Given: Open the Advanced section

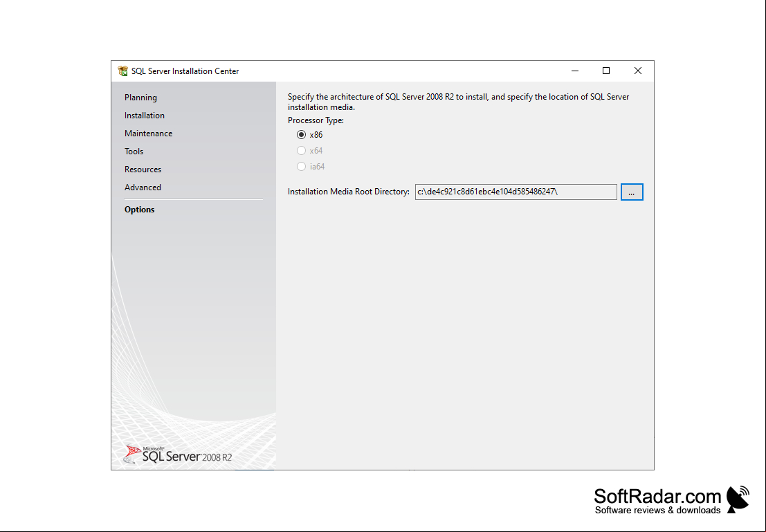Looking at the screenshot, I should pyautogui.click(x=143, y=187).
